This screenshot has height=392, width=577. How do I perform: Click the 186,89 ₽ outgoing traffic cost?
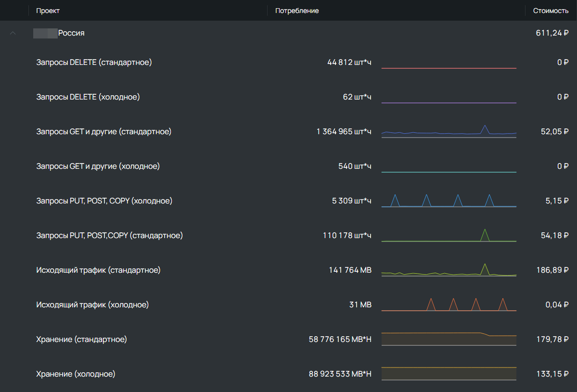pyautogui.click(x=552, y=270)
